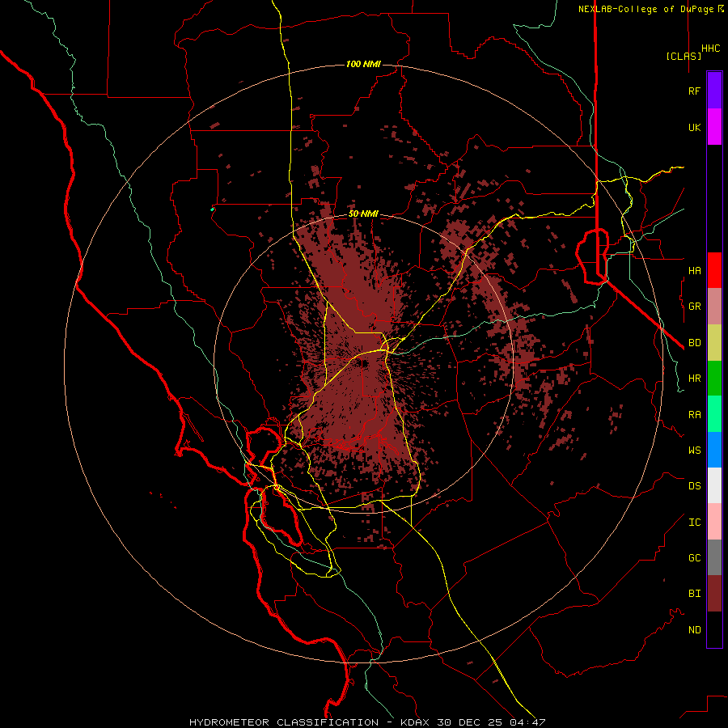Click the magenta UK color swatch

coord(714,127)
